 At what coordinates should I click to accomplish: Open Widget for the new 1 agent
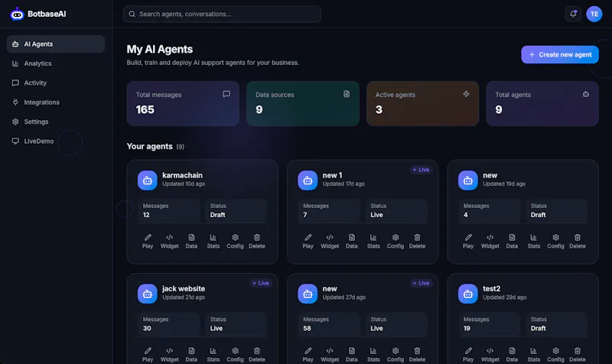pyautogui.click(x=330, y=241)
